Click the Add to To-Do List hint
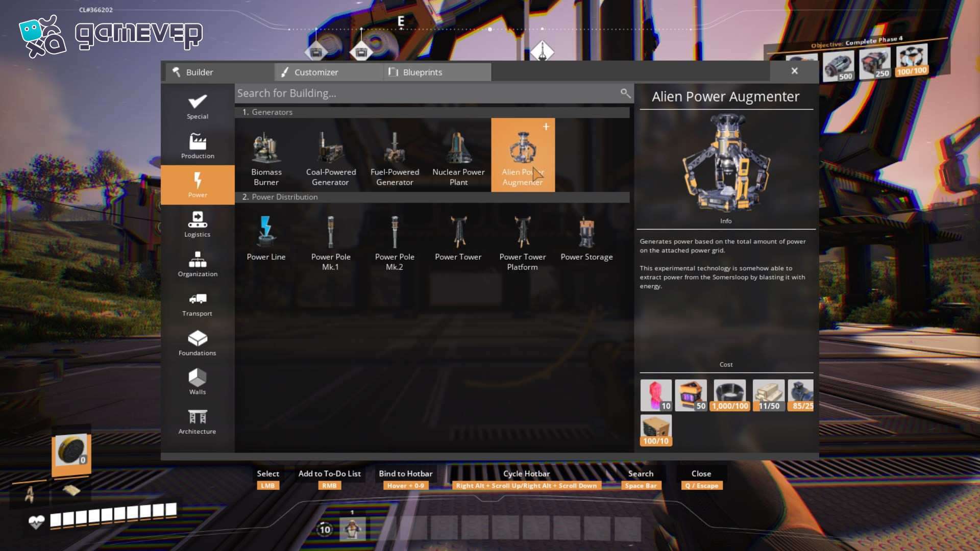The image size is (980, 551). click(x=329, y=479)
